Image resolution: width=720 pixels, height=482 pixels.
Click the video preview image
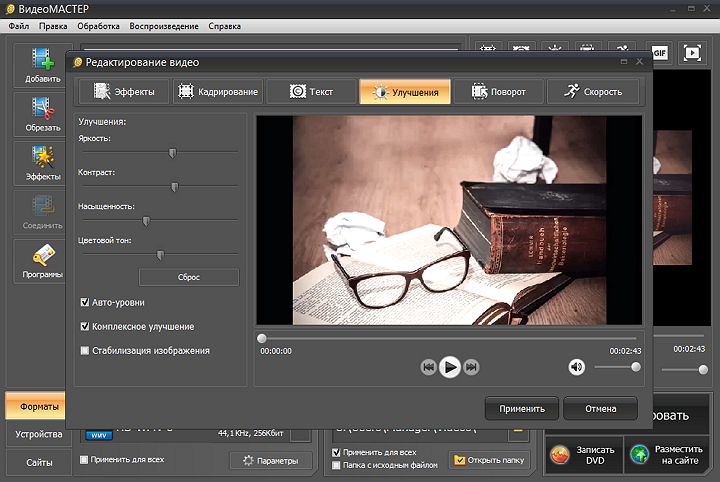click(449, 220)
